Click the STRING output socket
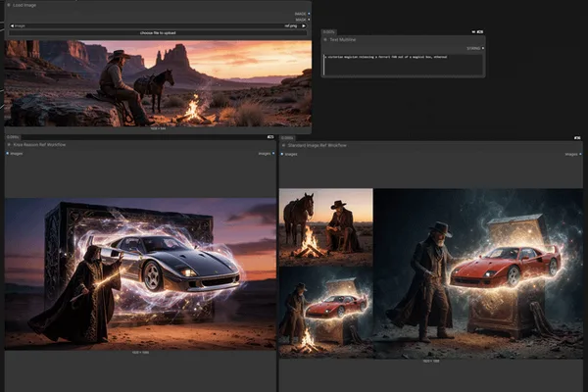 (483, 48)
